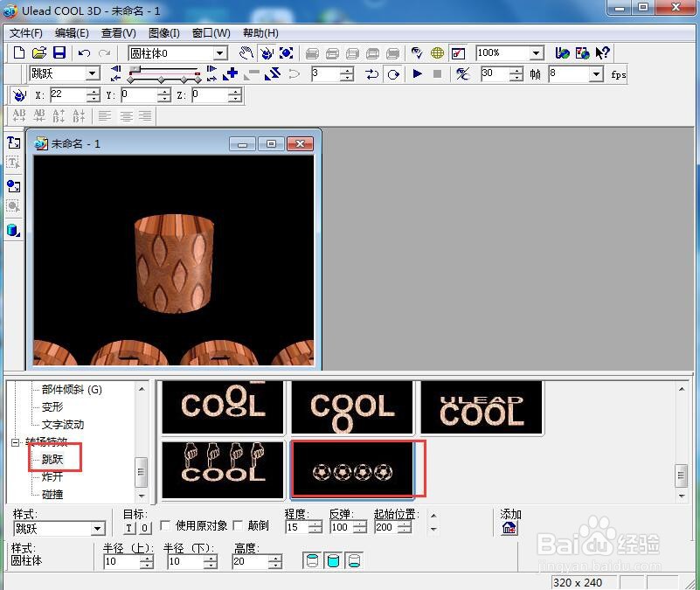The width and height of the screenshot is (700, 590).
Task: Open the 文件(F) menu
Action: (26, 33)
